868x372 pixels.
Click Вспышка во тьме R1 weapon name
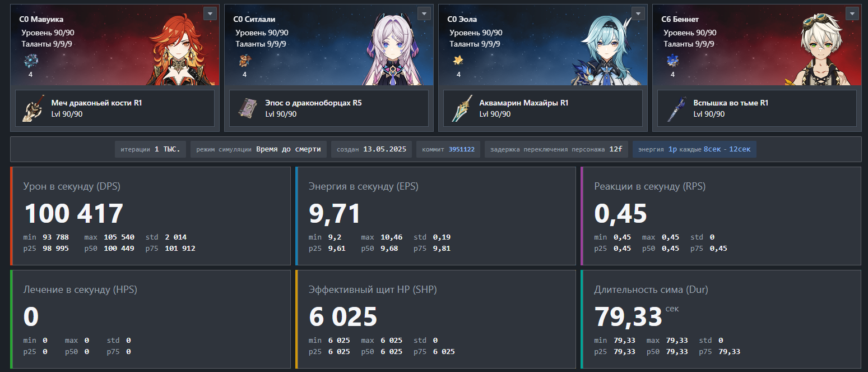(731, 103)
